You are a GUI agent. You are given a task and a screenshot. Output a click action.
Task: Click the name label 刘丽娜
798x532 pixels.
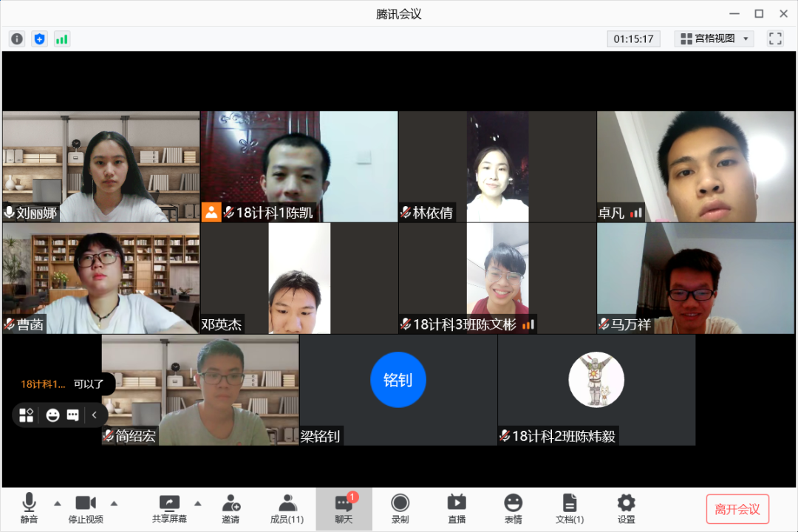coord(37,213)
